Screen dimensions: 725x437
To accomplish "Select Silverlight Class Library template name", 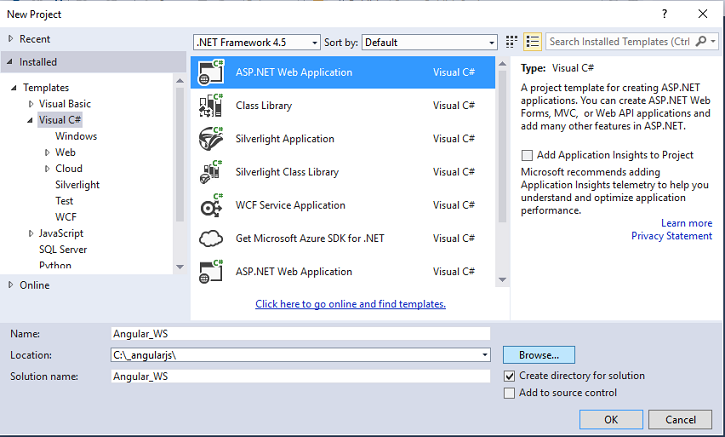I will tap(287, 172).
